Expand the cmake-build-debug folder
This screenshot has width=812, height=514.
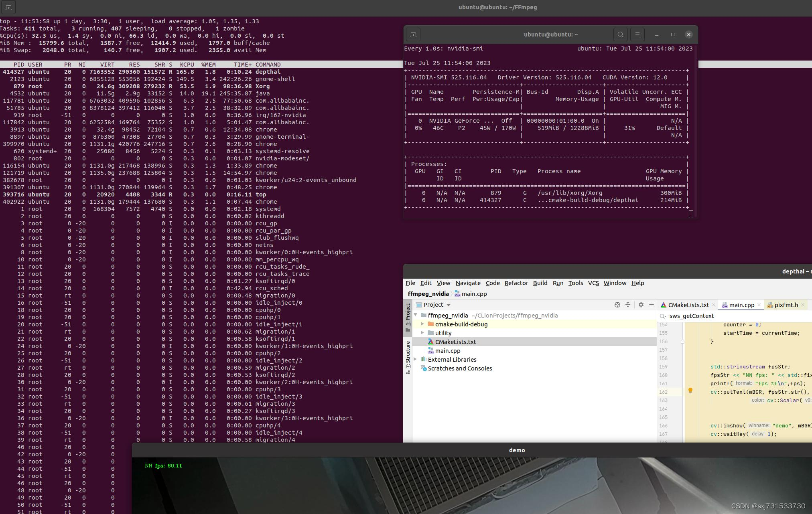point(422,324)
